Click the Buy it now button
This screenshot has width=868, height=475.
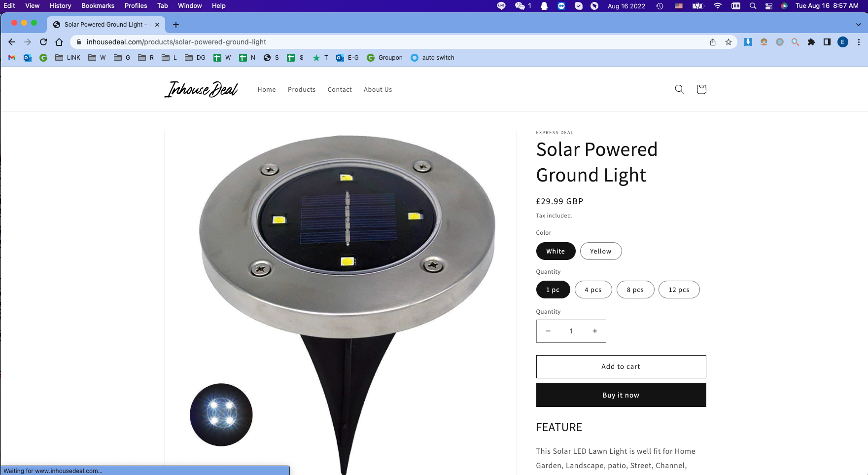click(621, 395)
